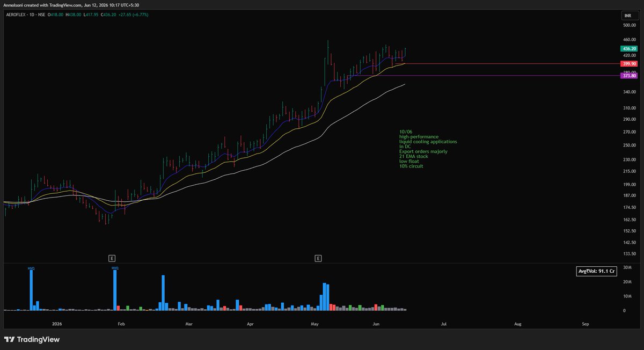Select the green '10/06' annotation note
This screenshot has height=350, width=644.
(406, 132)
